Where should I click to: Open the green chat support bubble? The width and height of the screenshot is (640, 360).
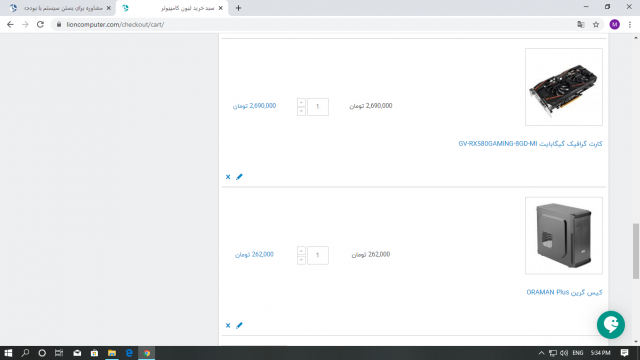pyautogui.click(x=611, y=325)
